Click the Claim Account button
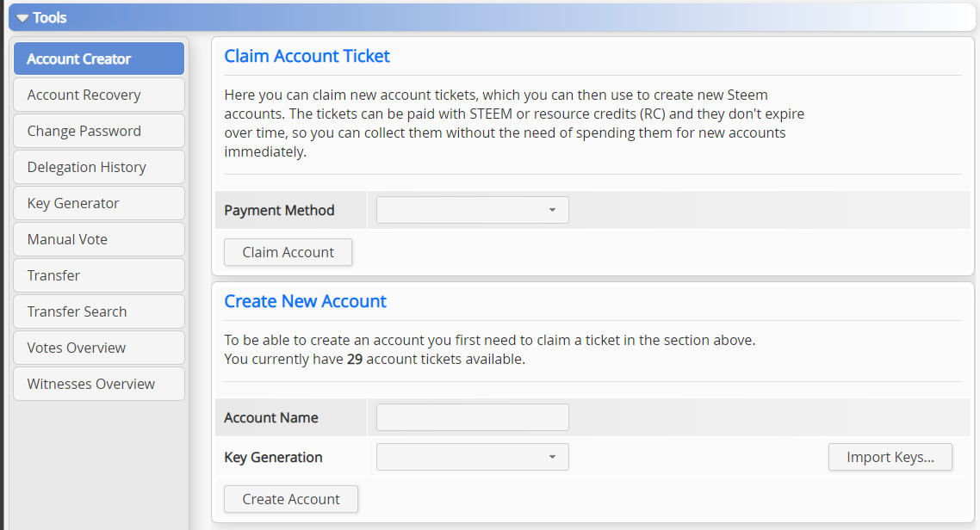Image resolution: width=980 pixels, height=530 pixels. 288,252
